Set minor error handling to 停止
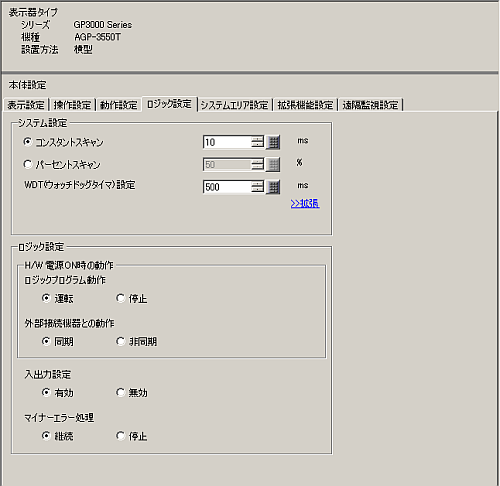 120,436
